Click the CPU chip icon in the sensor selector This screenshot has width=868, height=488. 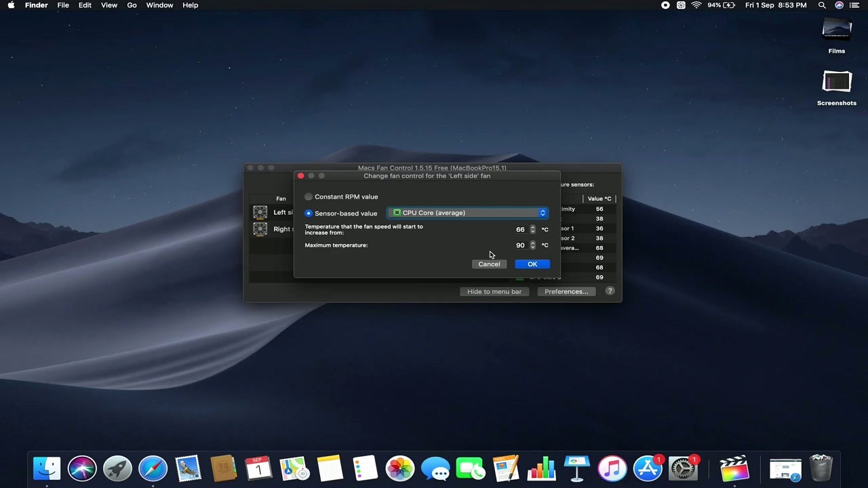click(397, 213)
